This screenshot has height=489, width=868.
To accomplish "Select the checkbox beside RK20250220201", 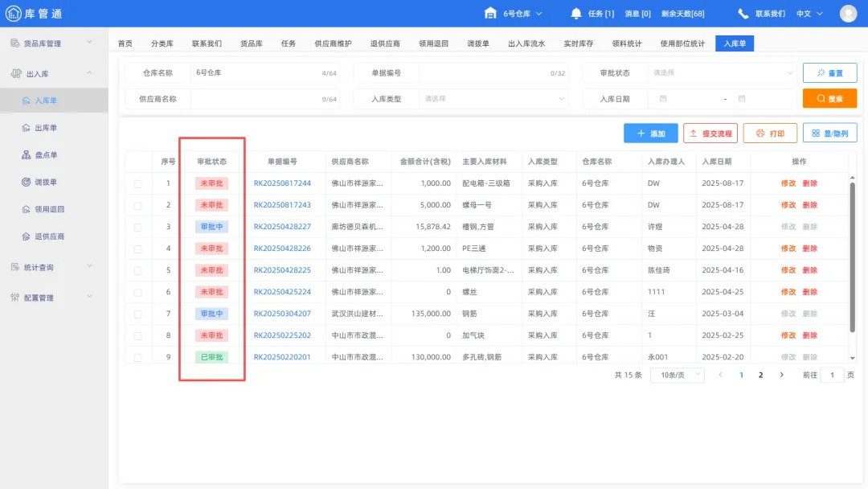I will tap(139, 356).
